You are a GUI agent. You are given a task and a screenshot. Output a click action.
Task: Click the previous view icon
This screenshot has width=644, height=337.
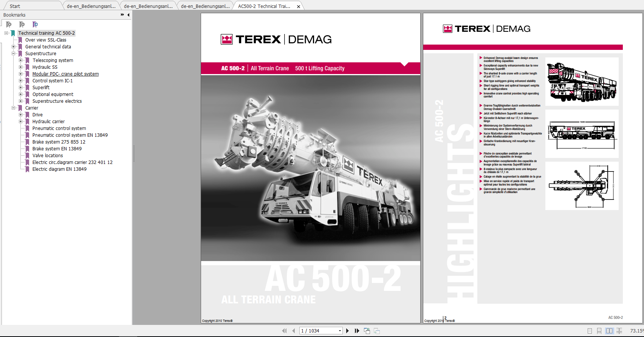click(367, 331)
